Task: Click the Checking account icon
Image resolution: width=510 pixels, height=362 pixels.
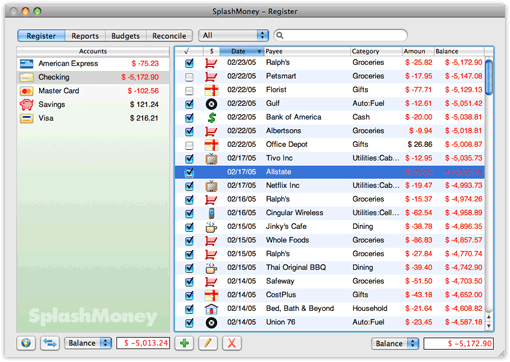Action: click(26, 77)
